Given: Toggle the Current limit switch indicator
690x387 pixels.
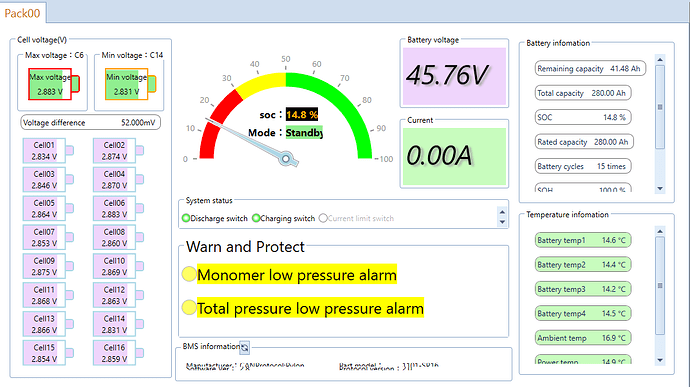Looking at the screenshot, I should point(323,218).
